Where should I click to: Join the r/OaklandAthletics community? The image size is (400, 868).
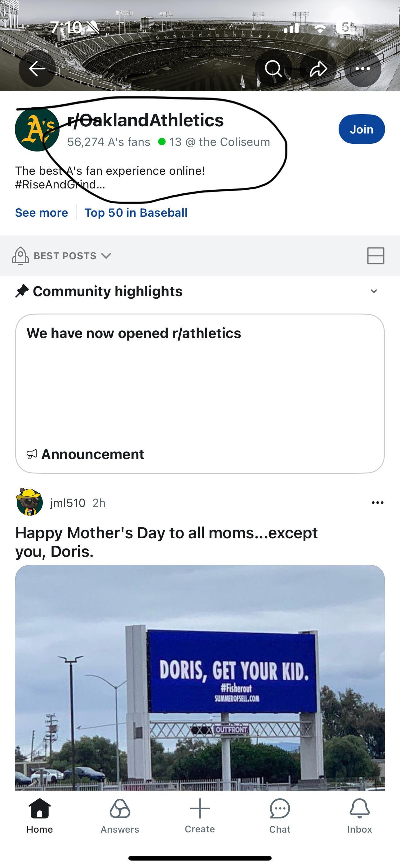pos(361,129)
